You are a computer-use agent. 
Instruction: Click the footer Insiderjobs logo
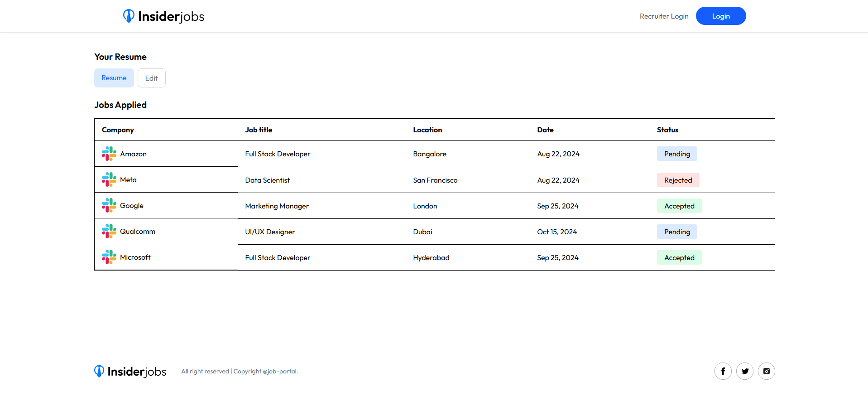coord(130,372)
